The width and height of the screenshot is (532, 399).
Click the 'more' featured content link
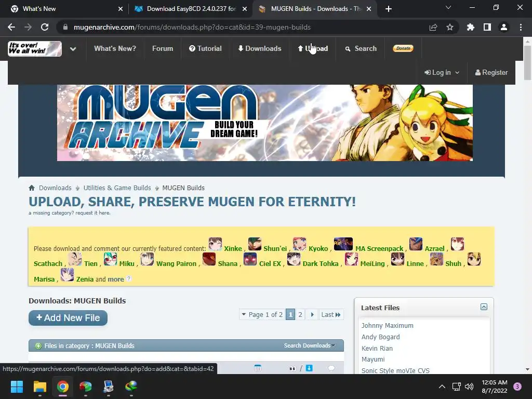[116, 279]
